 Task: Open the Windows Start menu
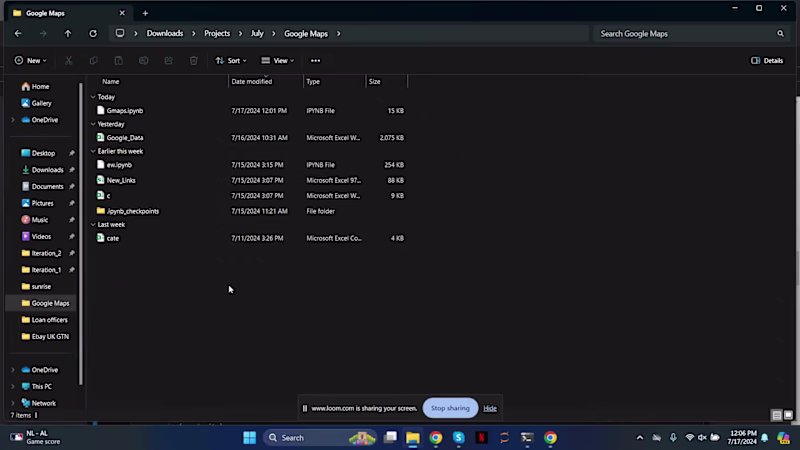click(x=249, y=438)
